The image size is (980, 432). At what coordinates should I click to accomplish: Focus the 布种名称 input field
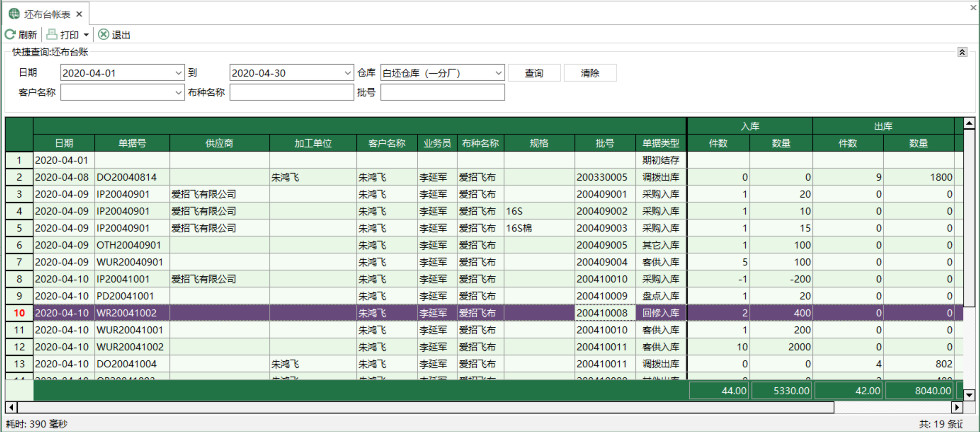[292, 92]
